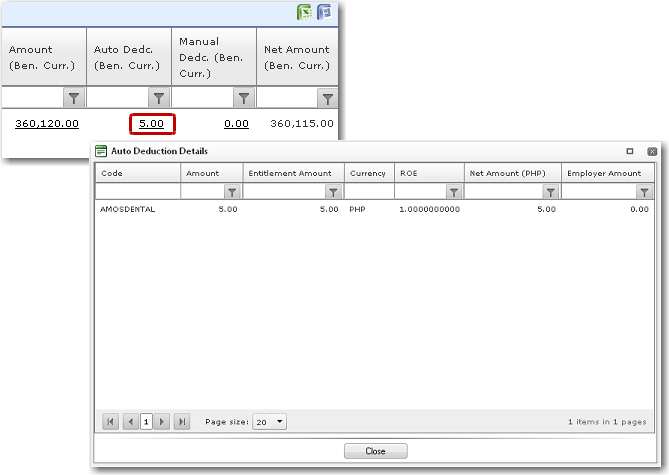Image resolution: width=669 pixels, height=475 pixels.
Task: Click the Close button in dialog
Action: pos(375,451)
